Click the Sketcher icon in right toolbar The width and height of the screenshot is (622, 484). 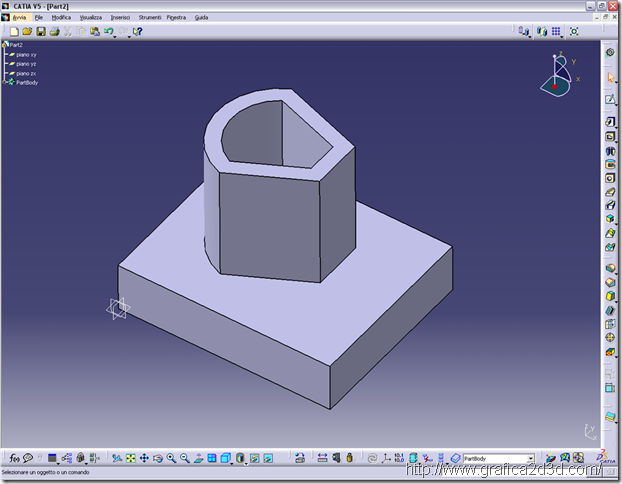610,99
